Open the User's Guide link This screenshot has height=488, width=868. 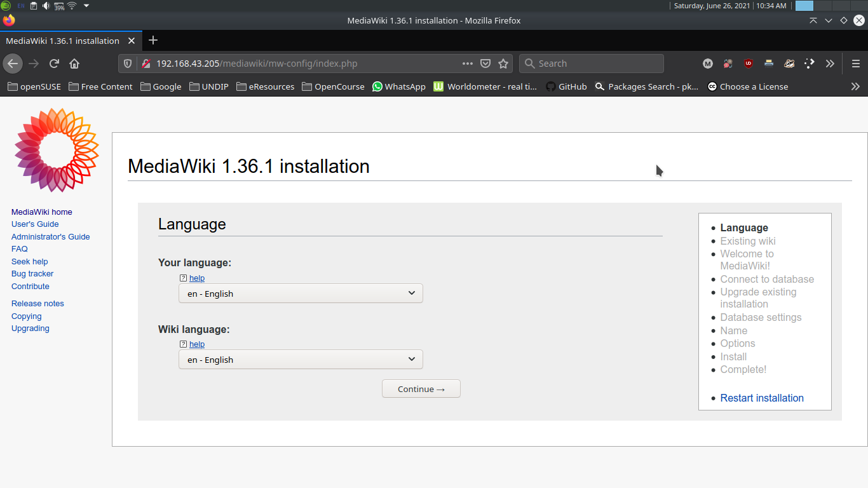[35, 224]
